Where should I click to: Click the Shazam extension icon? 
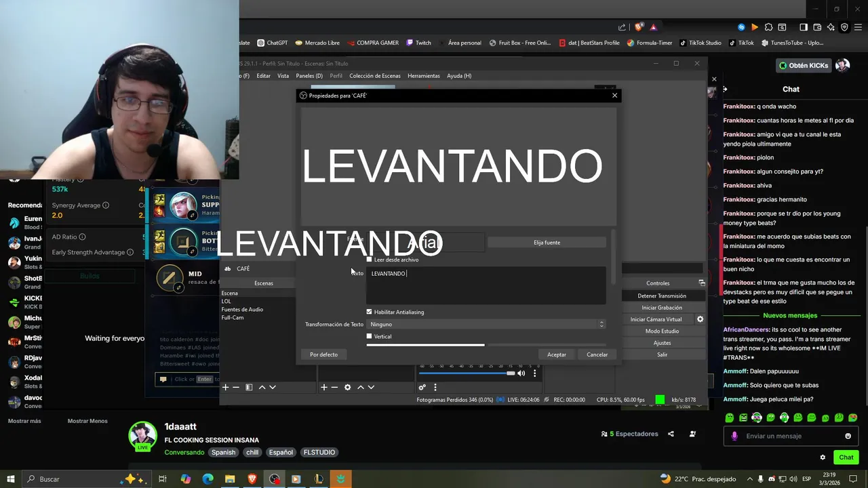coord(741,27)
